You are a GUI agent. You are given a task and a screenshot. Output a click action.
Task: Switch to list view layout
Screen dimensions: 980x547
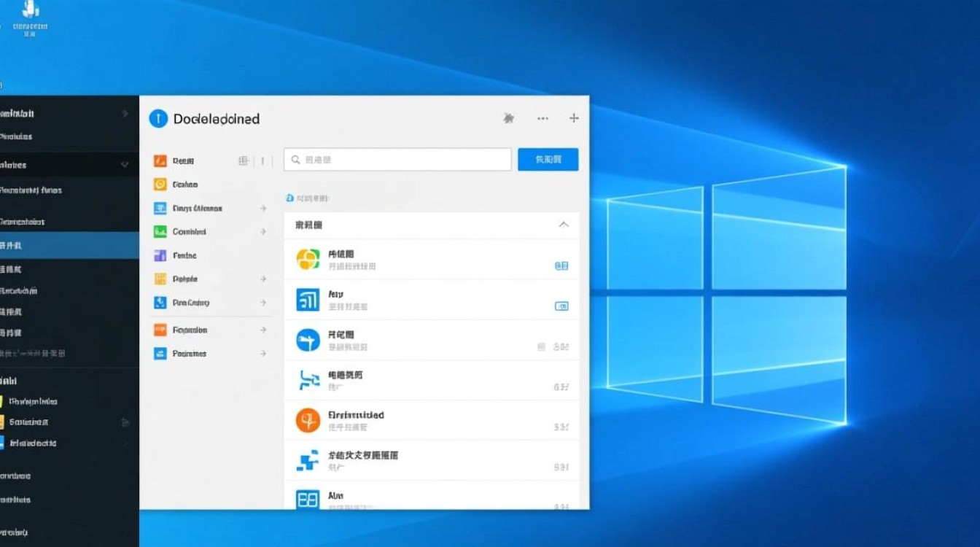point(262,160)
